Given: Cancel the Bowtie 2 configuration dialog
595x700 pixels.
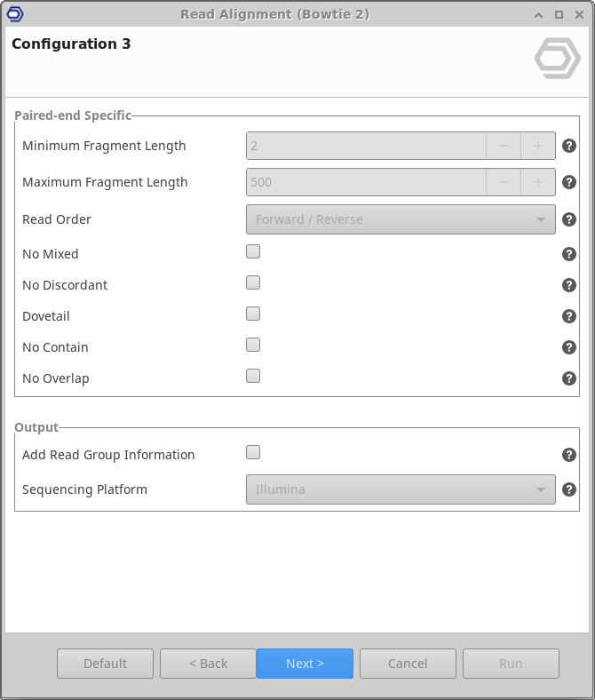Looking at the screenshot, I should (408, 664).
